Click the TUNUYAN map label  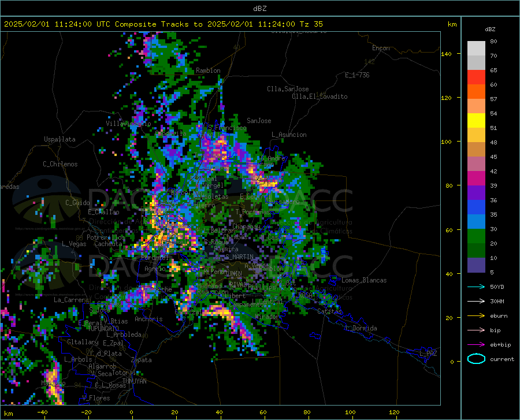click(x=134, y=381)
